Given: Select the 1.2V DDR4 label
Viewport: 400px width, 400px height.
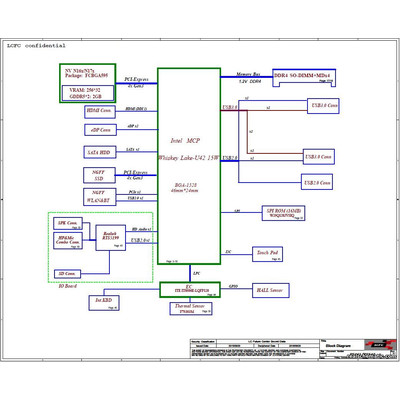Looking at the screenshot, I should click(250, 81).
